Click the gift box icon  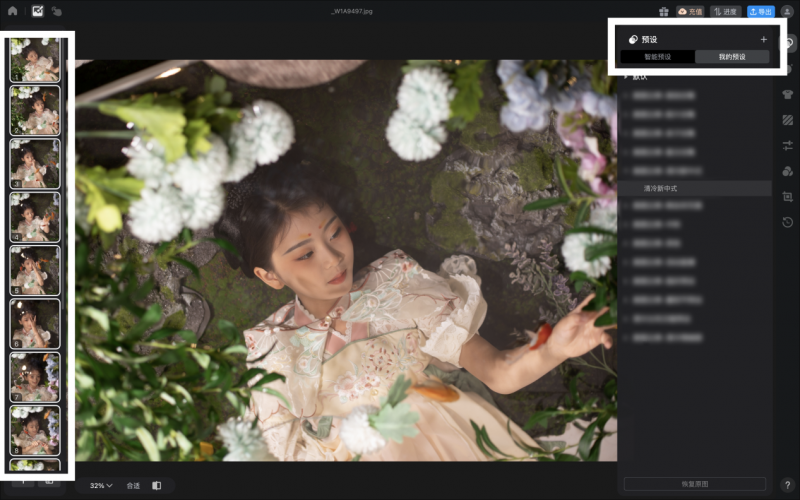coord(663,11)
